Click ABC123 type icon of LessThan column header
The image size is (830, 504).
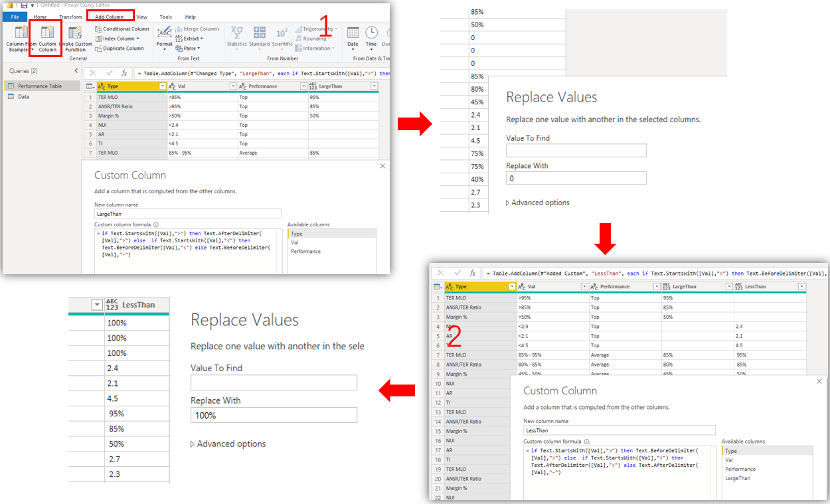pyautogui.click(x=112, y=305)
